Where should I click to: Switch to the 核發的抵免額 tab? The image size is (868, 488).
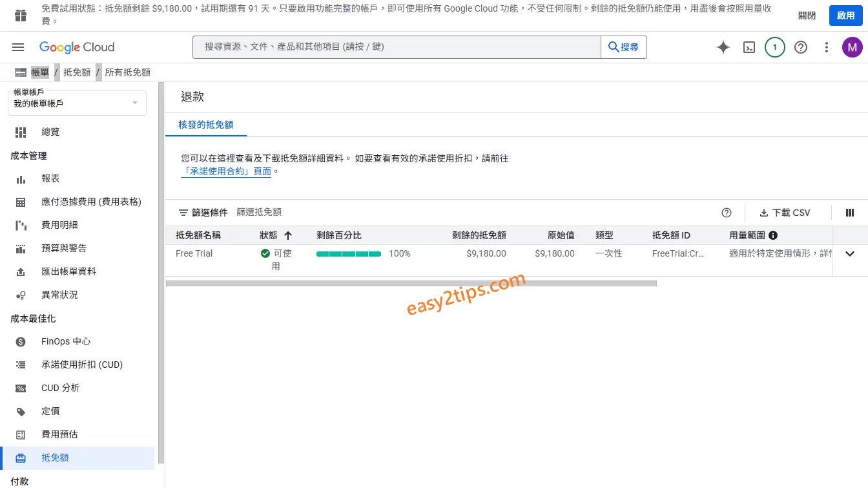tap(205, 125)
